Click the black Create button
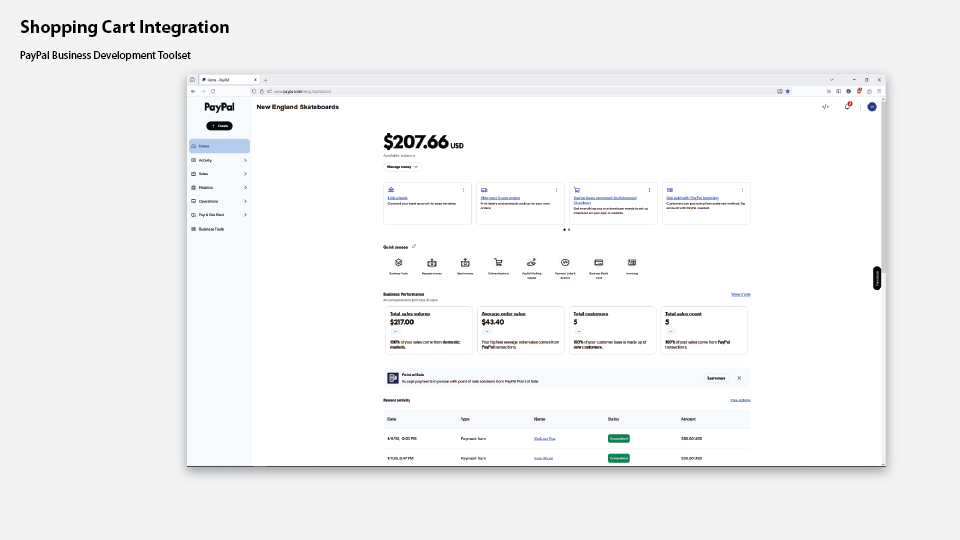The image size is (960, 540). (x=219, y=126)
